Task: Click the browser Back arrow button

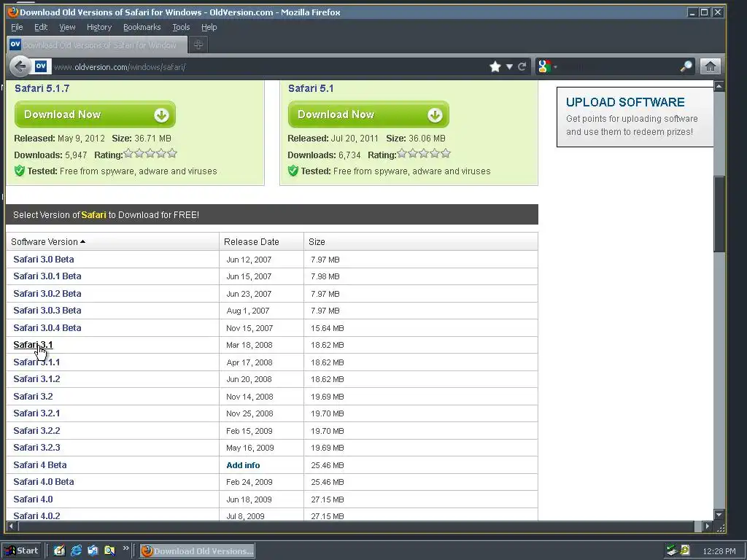Action: pos(20,66)
